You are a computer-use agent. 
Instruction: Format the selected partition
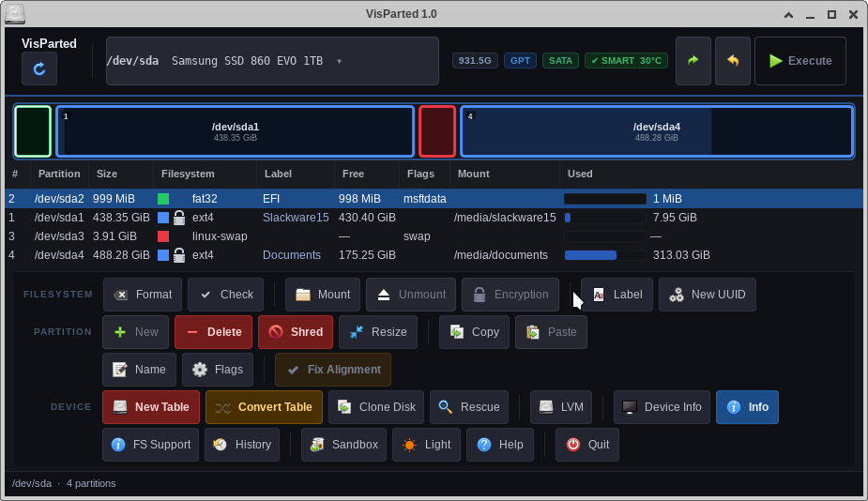coord(143,295)
